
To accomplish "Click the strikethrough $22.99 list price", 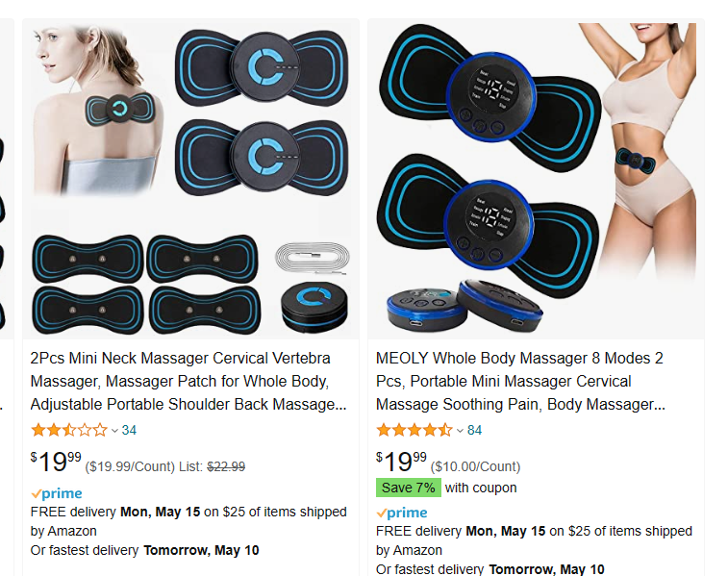I will point(226,466).
